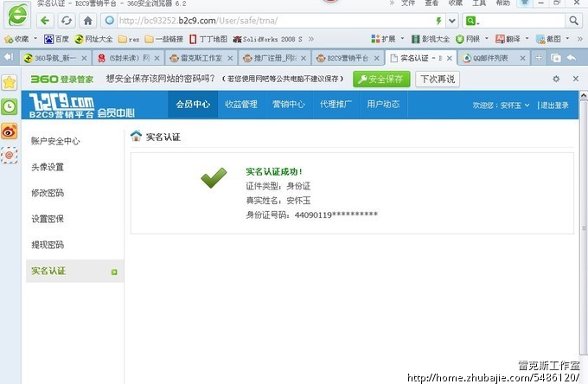Dismiss the 360登录管家 password bar

576,79
